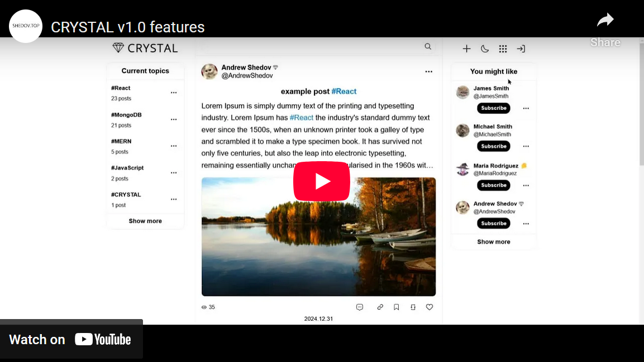
Task: Open the SHEDOV.TOP channel avatar
Action: click(x=26, y=26)
